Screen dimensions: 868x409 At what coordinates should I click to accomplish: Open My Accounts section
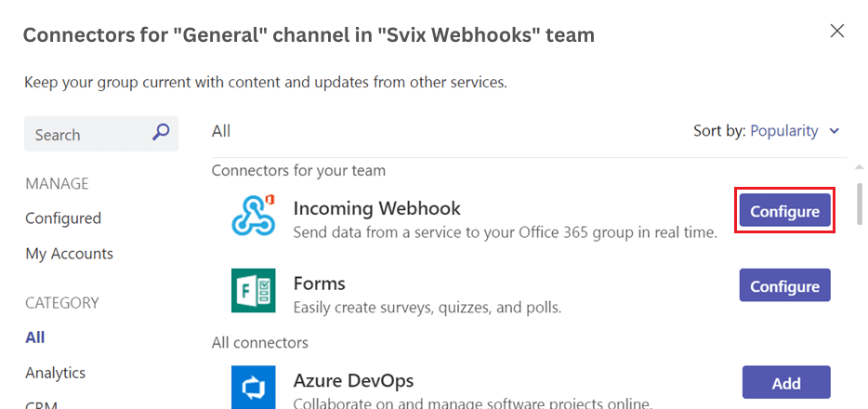pos(69,254)
